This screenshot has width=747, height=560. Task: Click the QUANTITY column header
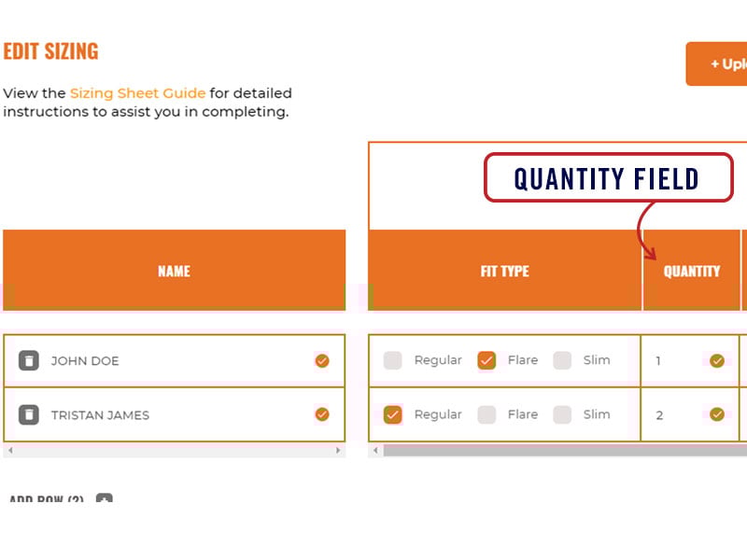point(692,271)
